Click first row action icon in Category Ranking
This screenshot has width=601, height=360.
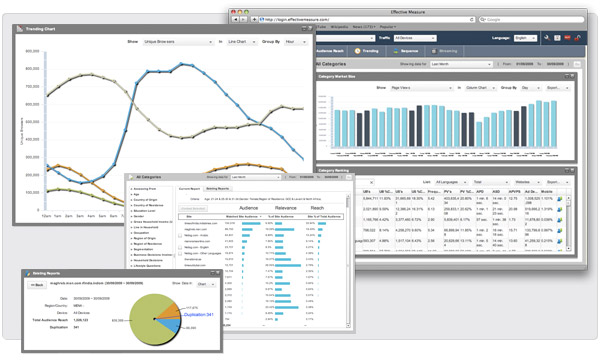560,199
